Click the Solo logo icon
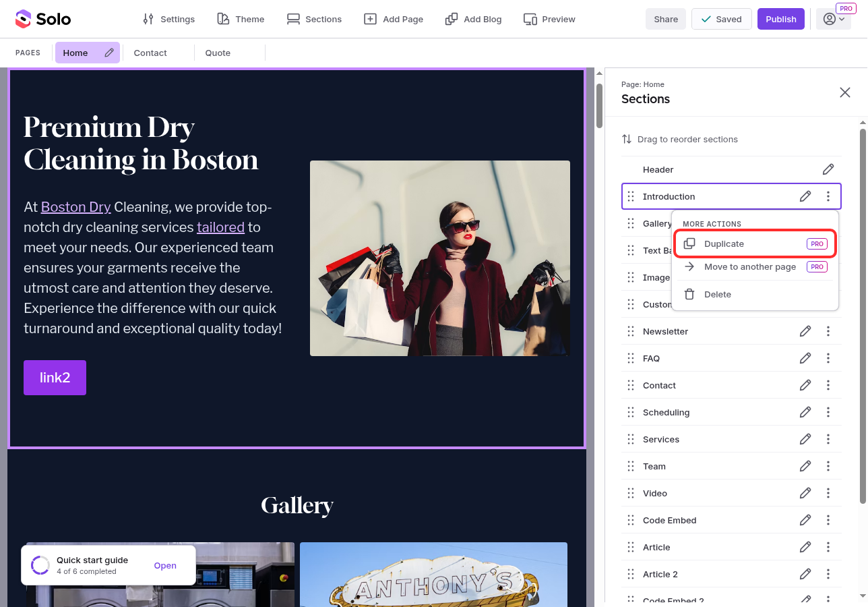 23,19
